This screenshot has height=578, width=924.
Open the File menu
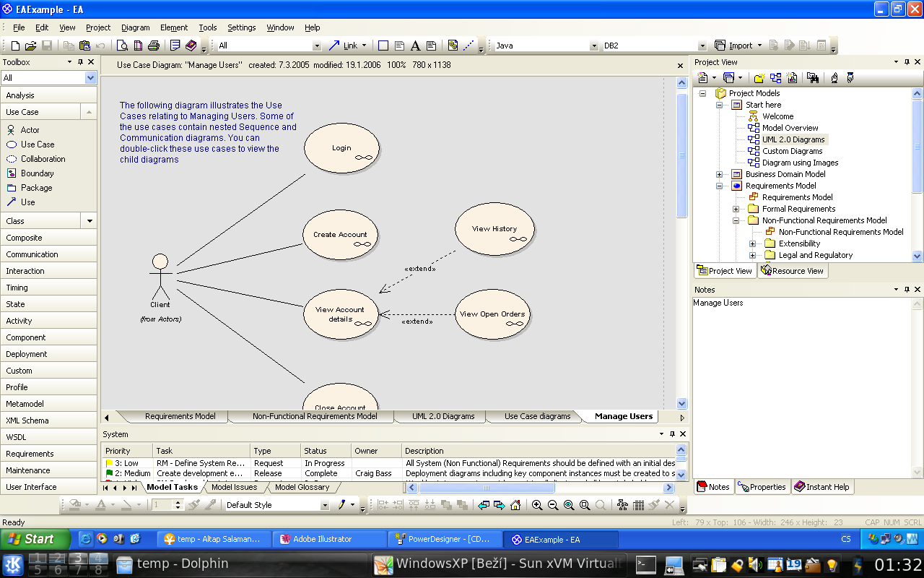(19, 27)
